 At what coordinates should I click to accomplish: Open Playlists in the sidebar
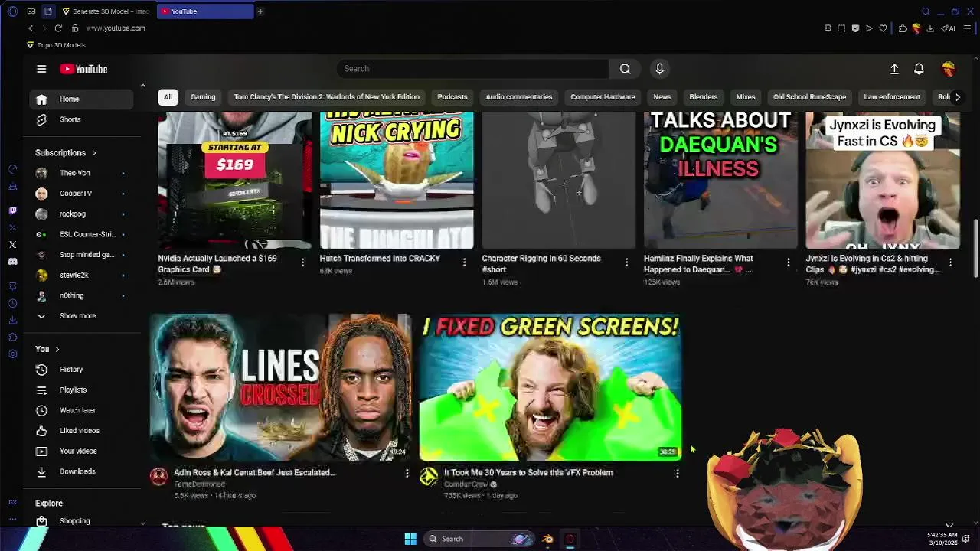pyautogui.click(x=82, y=390)
